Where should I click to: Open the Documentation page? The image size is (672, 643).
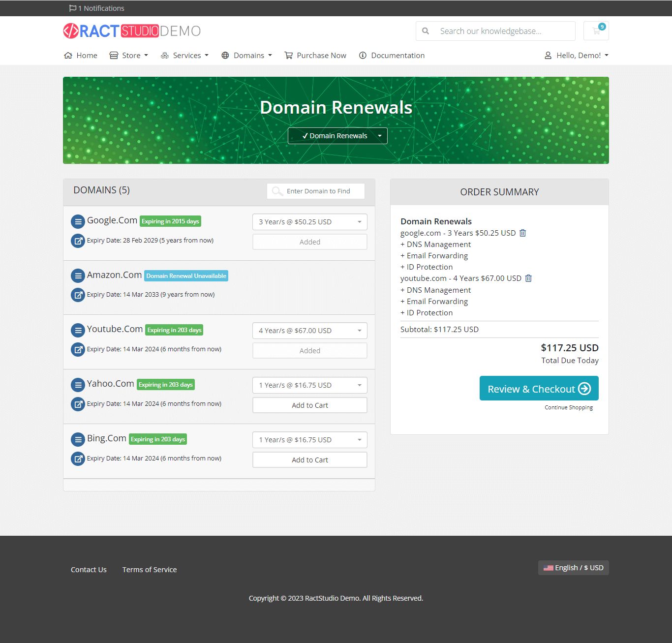(x=392, y=56)
